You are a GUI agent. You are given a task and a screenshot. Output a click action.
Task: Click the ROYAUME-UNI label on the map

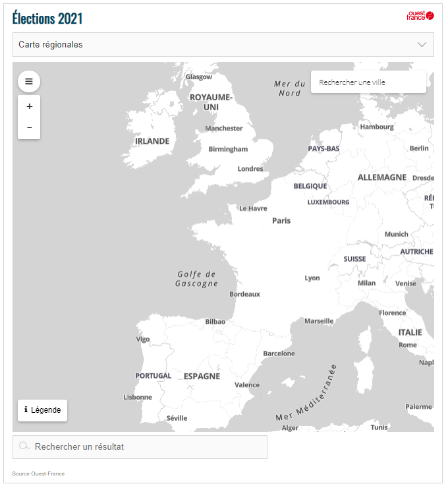(211, 102)
